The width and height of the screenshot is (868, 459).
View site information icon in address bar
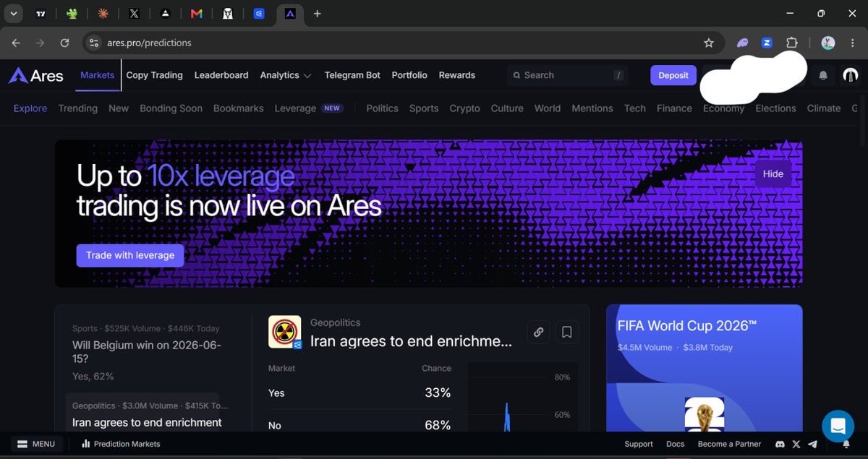(93, 43)
